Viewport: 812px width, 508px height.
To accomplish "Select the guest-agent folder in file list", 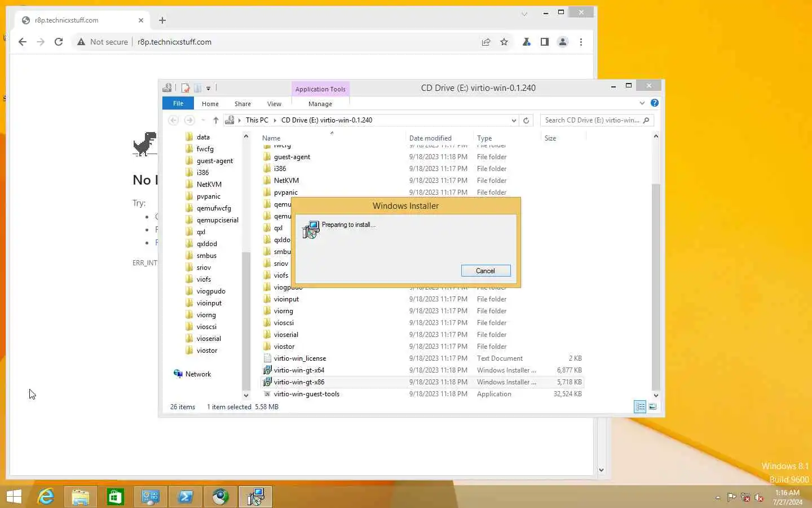I will (292, 157).
